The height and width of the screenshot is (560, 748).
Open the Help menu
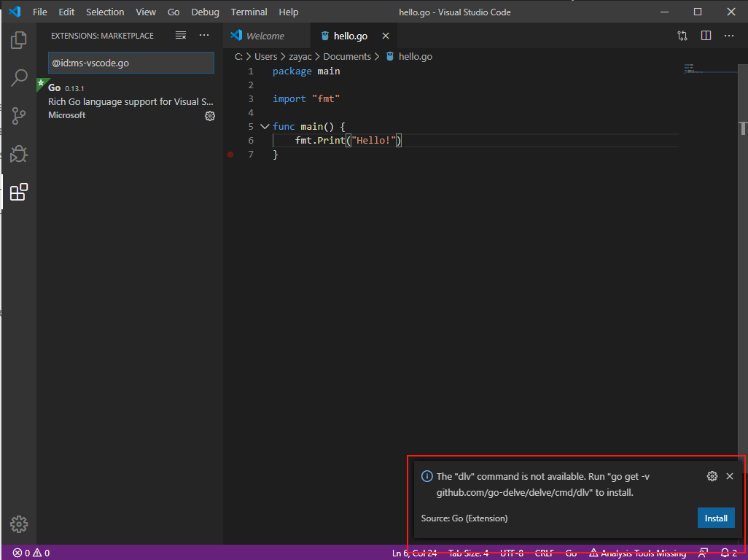pyautogui.click(x=289, y=12)
